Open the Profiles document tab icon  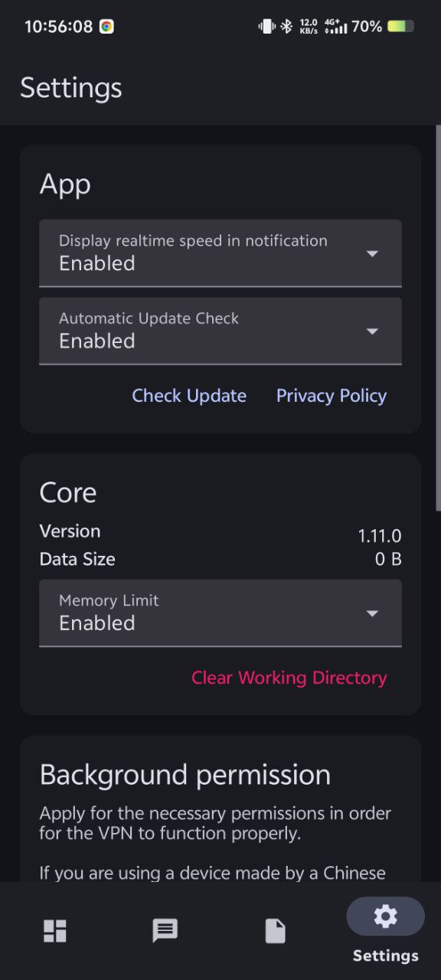tap(275, 931)
